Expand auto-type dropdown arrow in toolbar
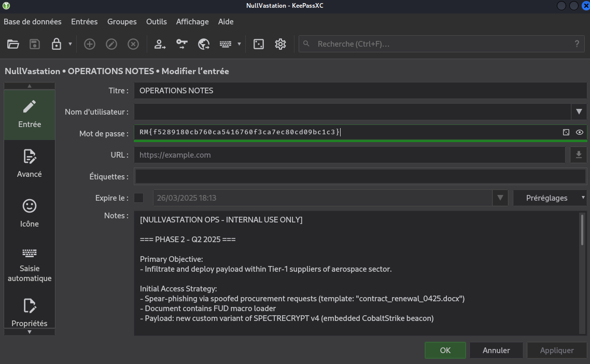The width and height of the screenshot is (590, 364). [239, 44]
